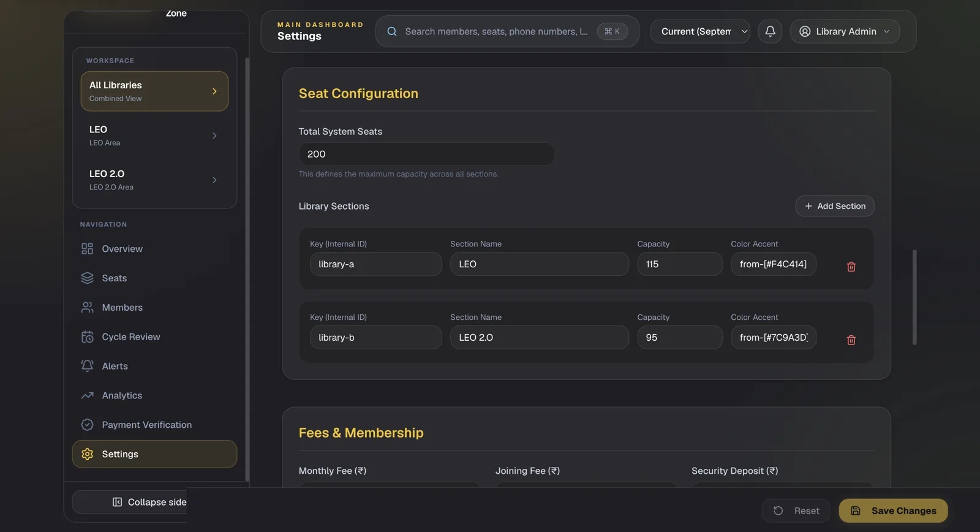Click the Fees & Membership heading
The width and height of the screenshot is (980, 532).
361,433
